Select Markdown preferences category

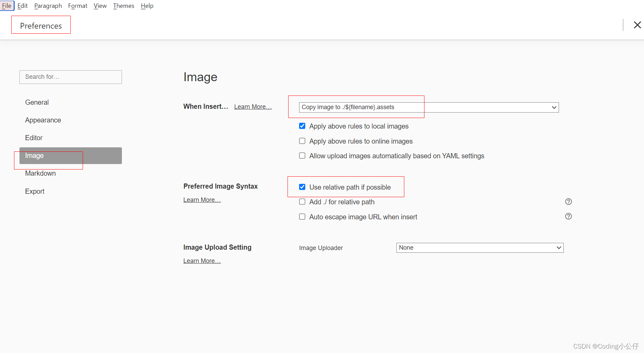click(71, 173)
